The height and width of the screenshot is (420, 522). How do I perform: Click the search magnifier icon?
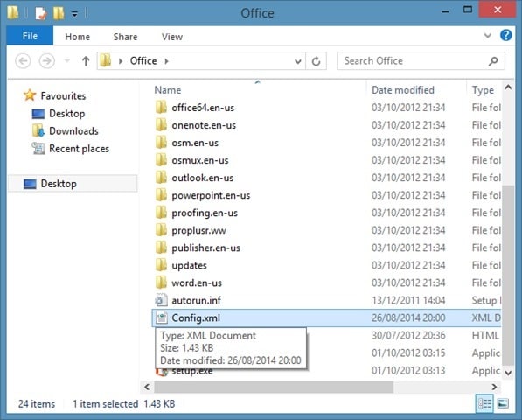(493, 61)
